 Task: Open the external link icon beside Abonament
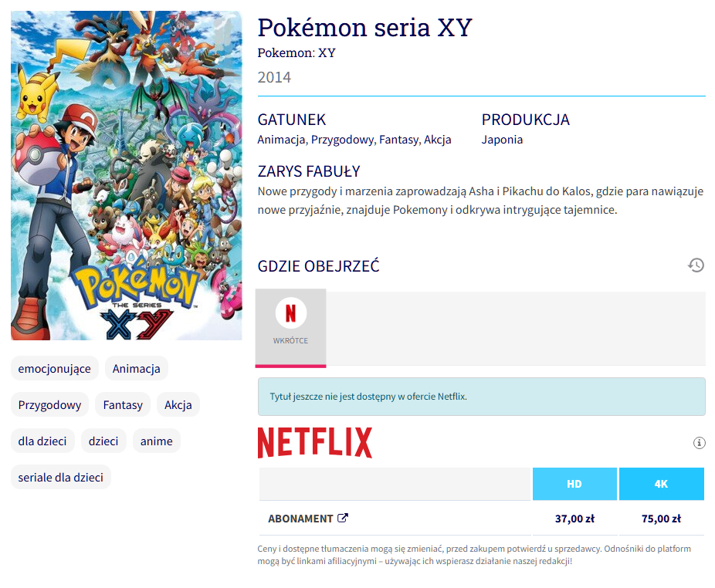(x=343, y=519)
